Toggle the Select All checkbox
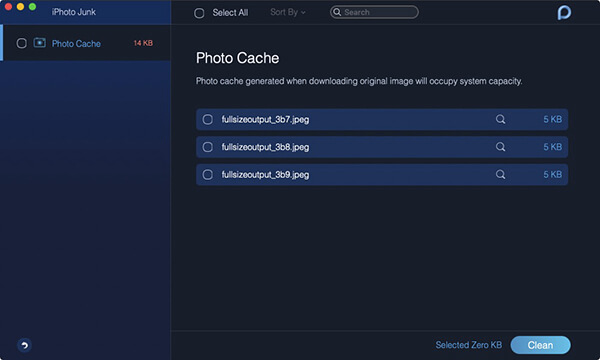 199,13
